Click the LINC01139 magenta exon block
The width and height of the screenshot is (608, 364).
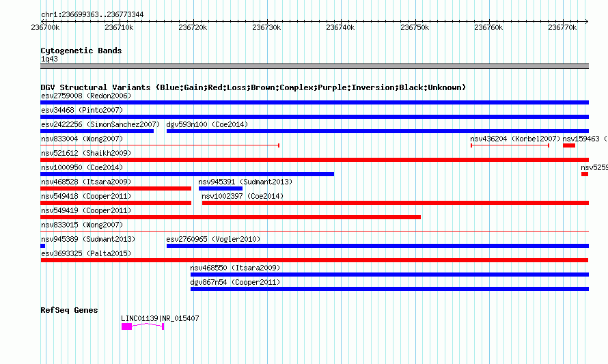tap(127, 326)
